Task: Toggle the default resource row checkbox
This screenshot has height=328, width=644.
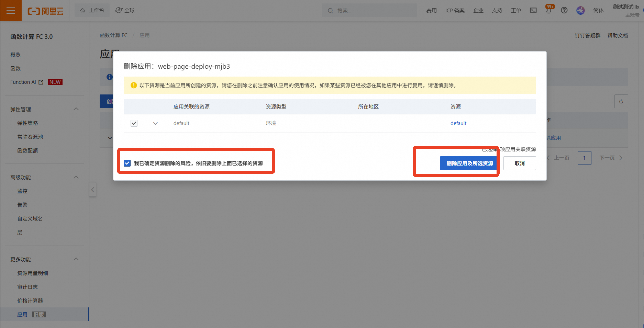Action: [134, 123]
